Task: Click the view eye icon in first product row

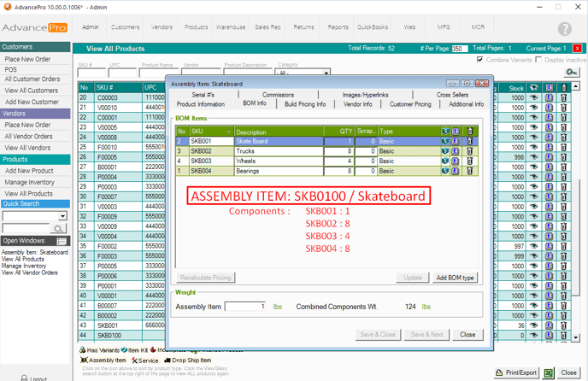Action: pyautogui.click(x=534, y=97)
